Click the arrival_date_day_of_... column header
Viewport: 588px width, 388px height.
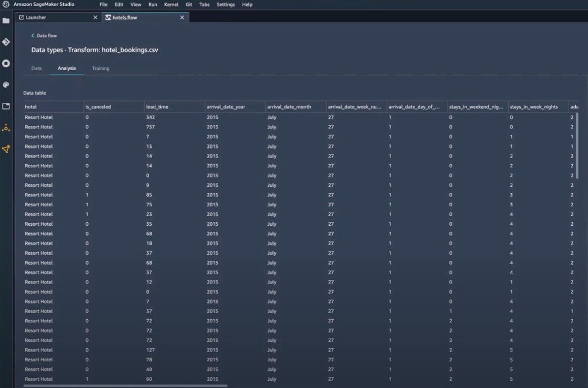pyautogui.click(x=417, y=107)
